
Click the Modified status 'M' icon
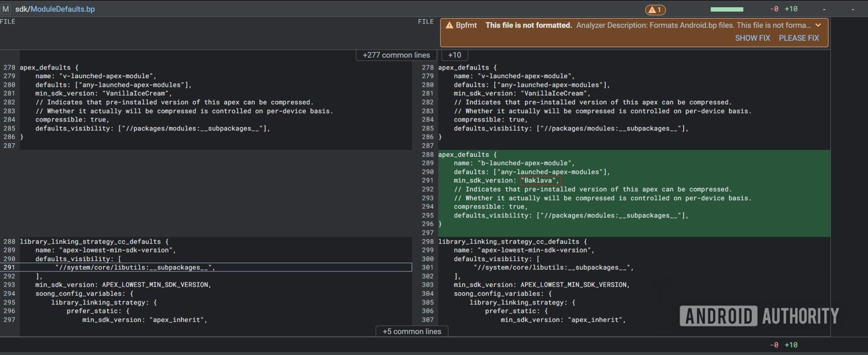(5, 9)
